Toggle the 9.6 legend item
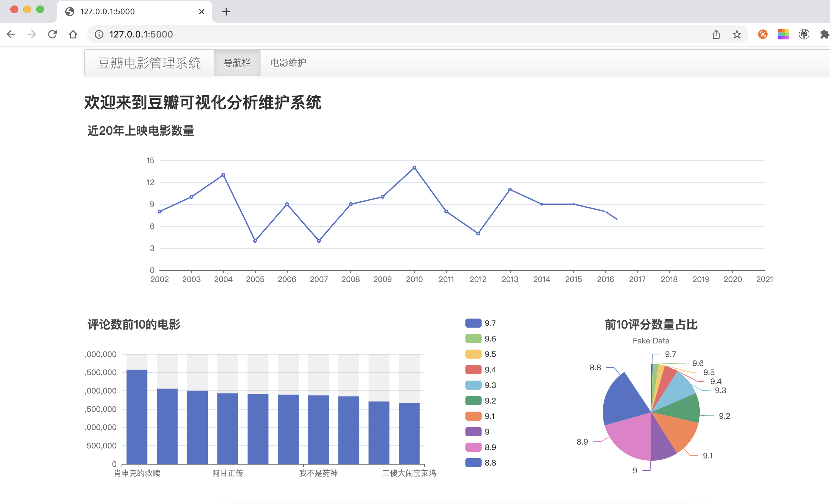 point(481,339)
